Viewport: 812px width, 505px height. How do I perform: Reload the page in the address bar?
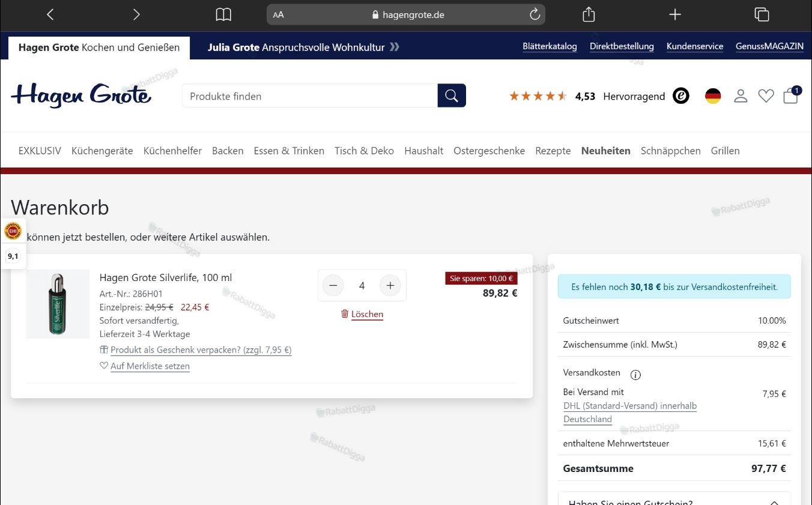[535, 14]
